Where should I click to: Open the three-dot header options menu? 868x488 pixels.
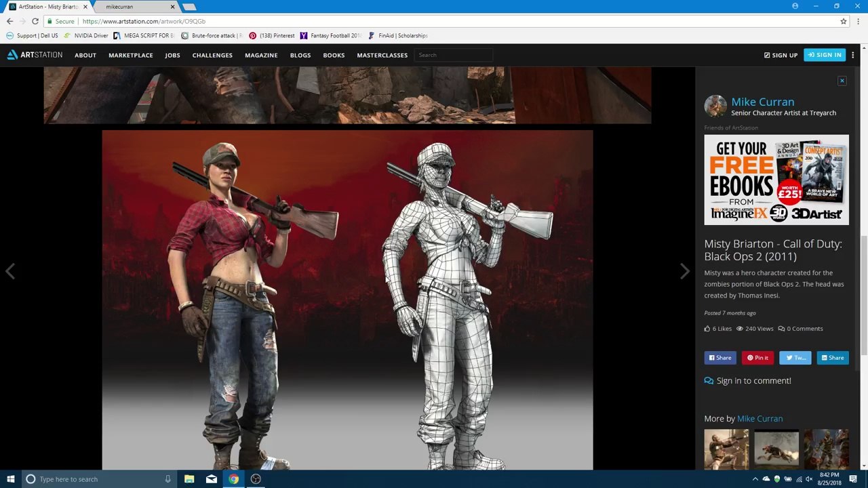(853, 55)
